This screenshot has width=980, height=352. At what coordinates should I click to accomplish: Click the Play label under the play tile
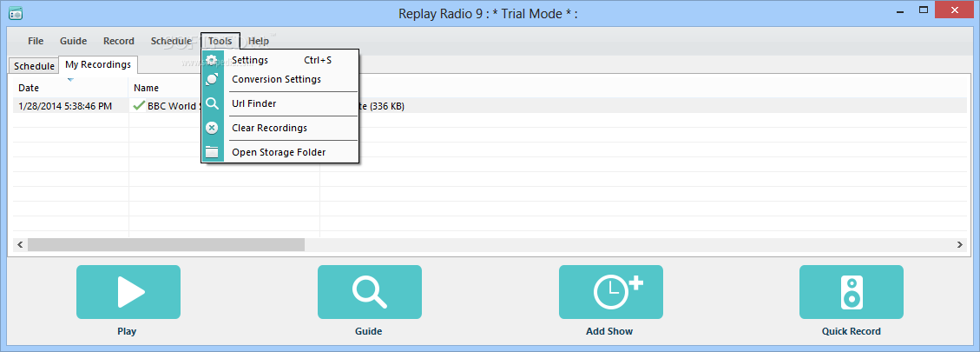127,331
